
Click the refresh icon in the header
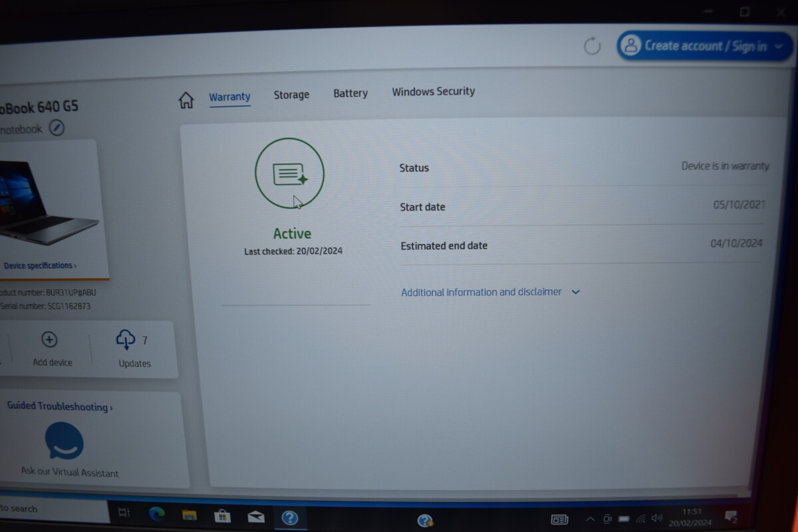(592, 46)
